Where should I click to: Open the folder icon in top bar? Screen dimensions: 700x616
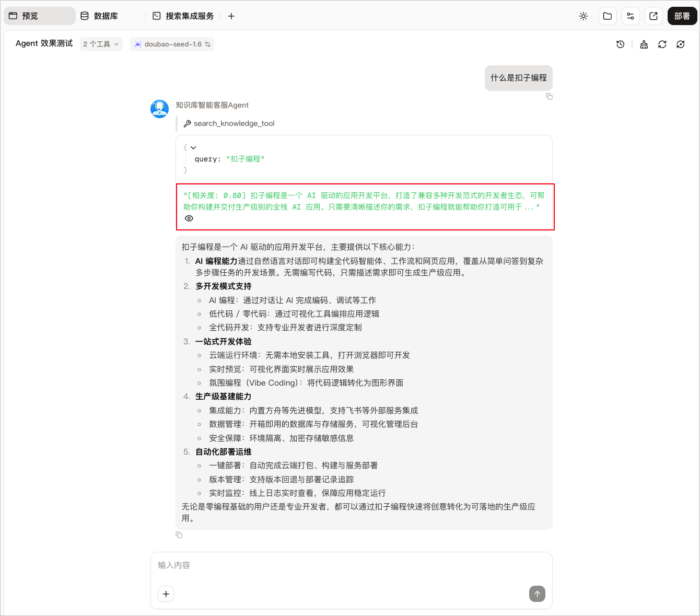(608, 16)
